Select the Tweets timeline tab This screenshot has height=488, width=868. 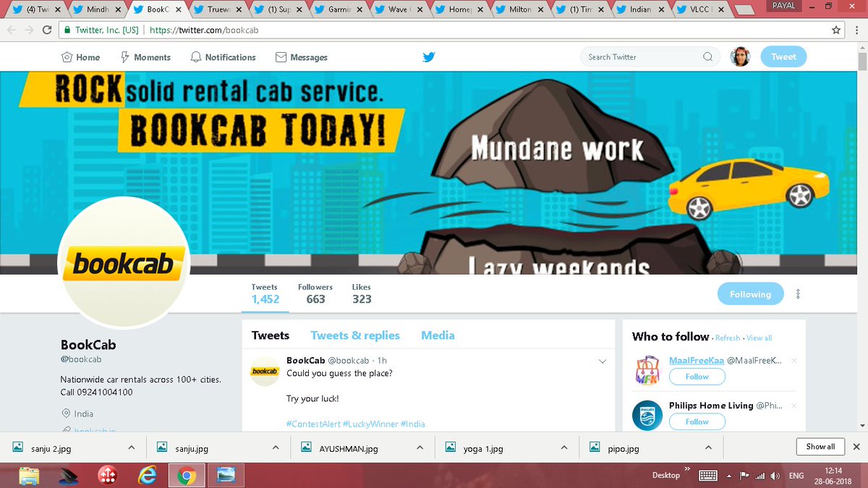(x=271, y=335)
